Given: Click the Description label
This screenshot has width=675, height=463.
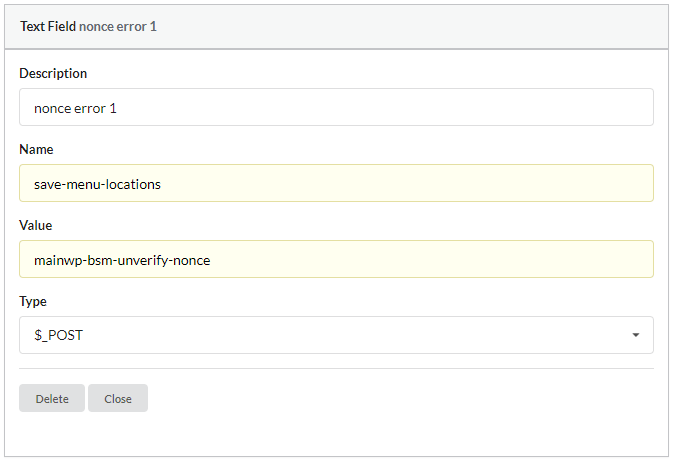Looking at the screenshot, I should click(53, 74).
